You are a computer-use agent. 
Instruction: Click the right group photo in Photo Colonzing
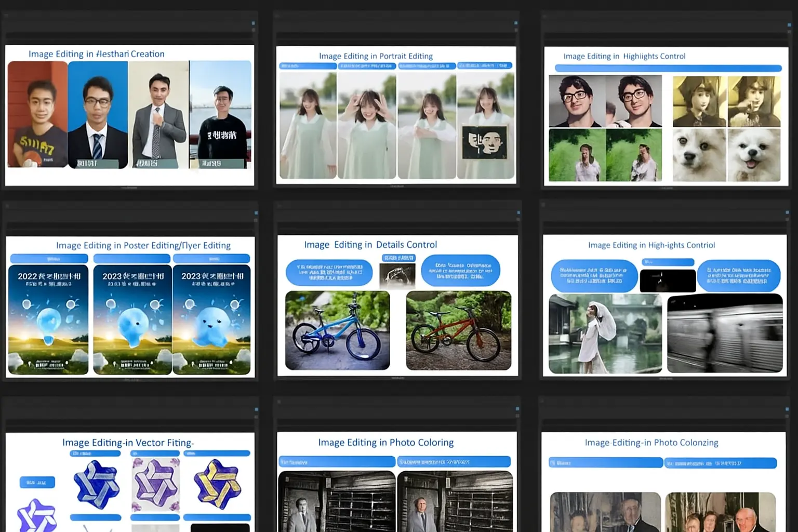(721, 512)
